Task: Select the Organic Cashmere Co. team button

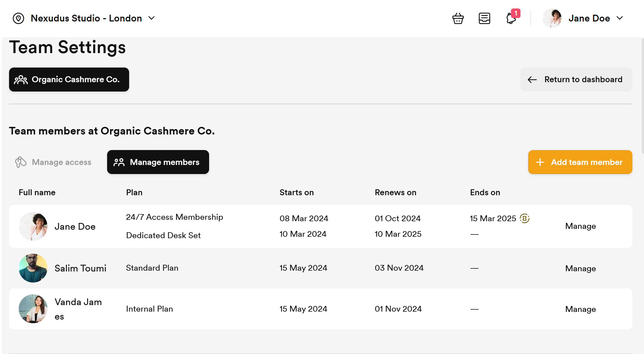Action: click(x=69, y=79)
